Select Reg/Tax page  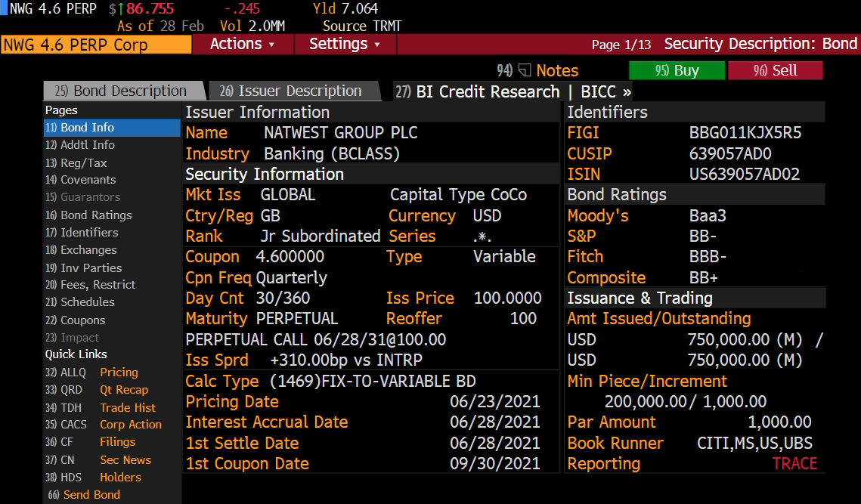(x=76, y=162)
